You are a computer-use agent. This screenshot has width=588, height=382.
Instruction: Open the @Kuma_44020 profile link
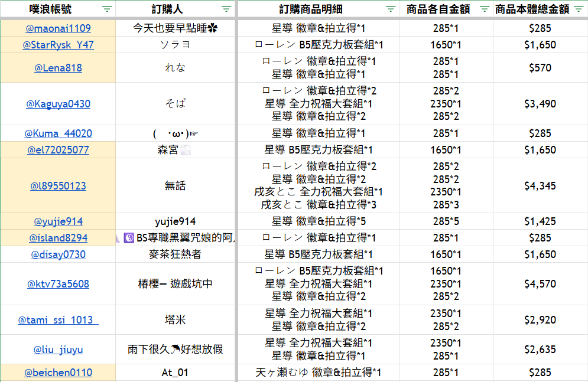58,133
